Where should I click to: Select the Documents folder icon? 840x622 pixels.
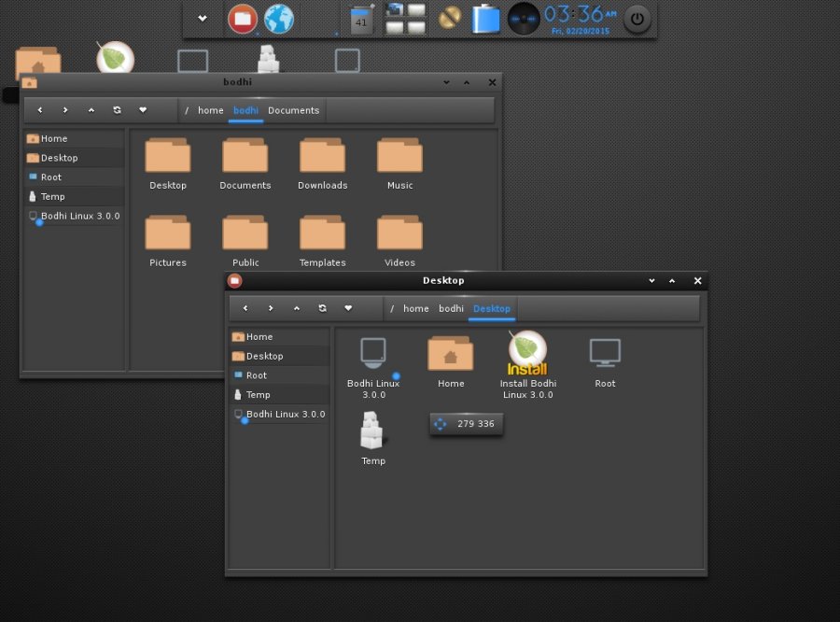click(x=245, y=163)
